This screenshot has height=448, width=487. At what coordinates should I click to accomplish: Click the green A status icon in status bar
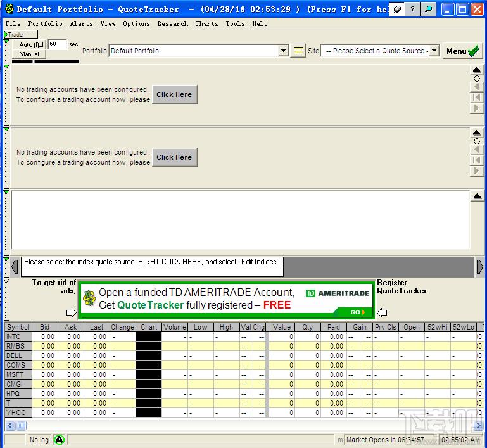[x=59, y=440]
